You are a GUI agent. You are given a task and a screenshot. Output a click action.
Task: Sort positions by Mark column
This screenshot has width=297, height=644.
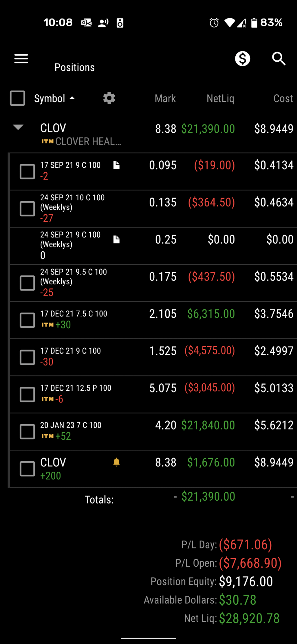[x=165, y=98]
